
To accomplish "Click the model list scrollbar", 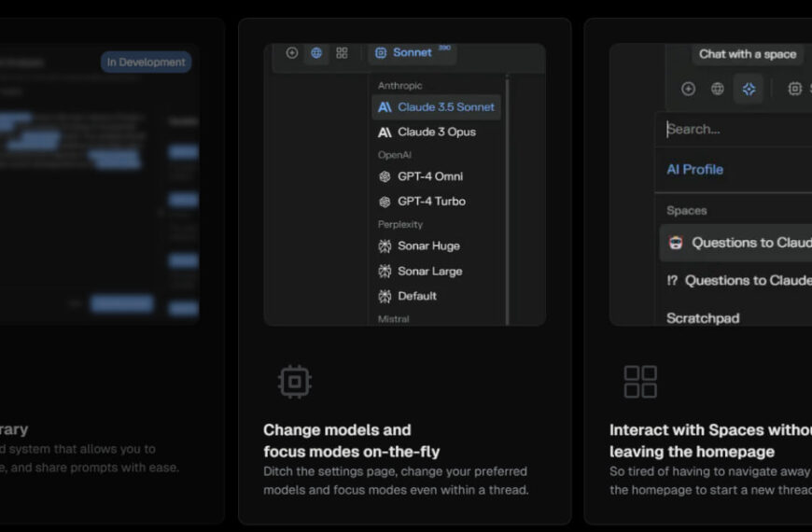I will pyautogui.click(x=508, y=187).
